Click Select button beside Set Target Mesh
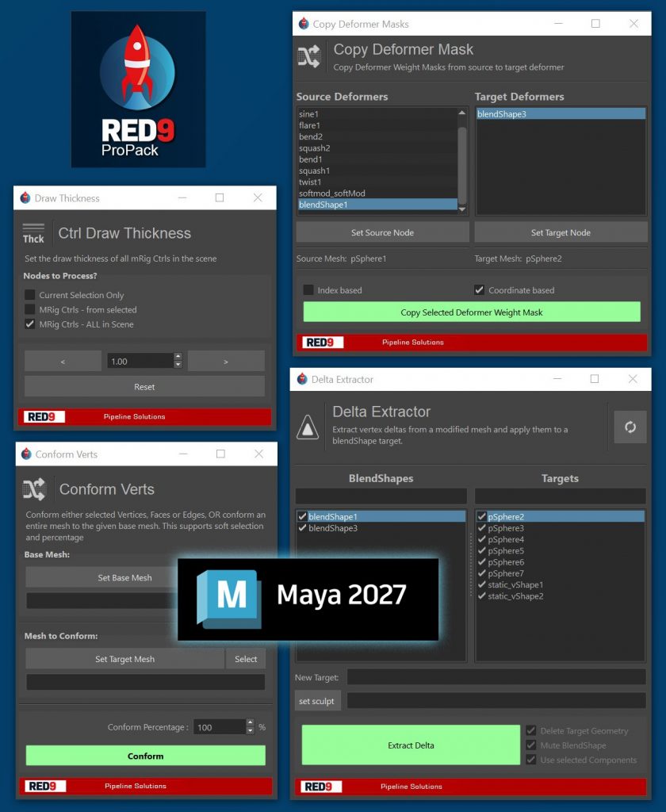Image resolution: width=666 pixels, height=812 pixels. tap(246, 659)
